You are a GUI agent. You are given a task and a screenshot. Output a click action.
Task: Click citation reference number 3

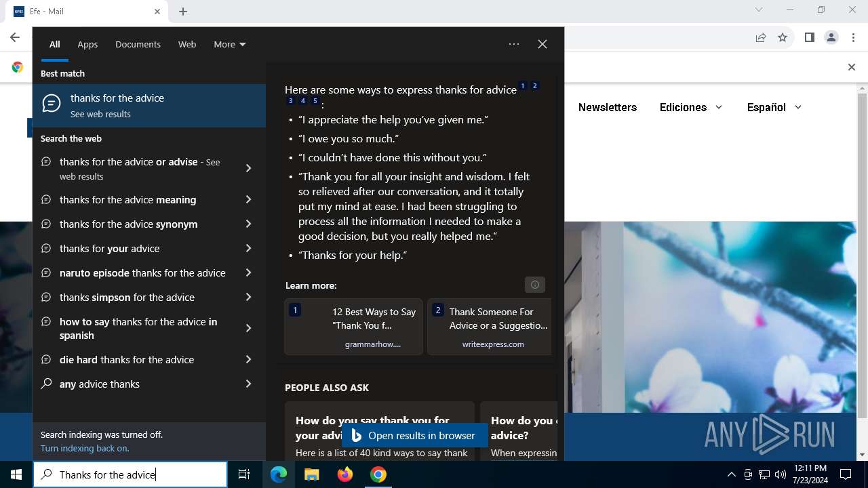[291, 101]
